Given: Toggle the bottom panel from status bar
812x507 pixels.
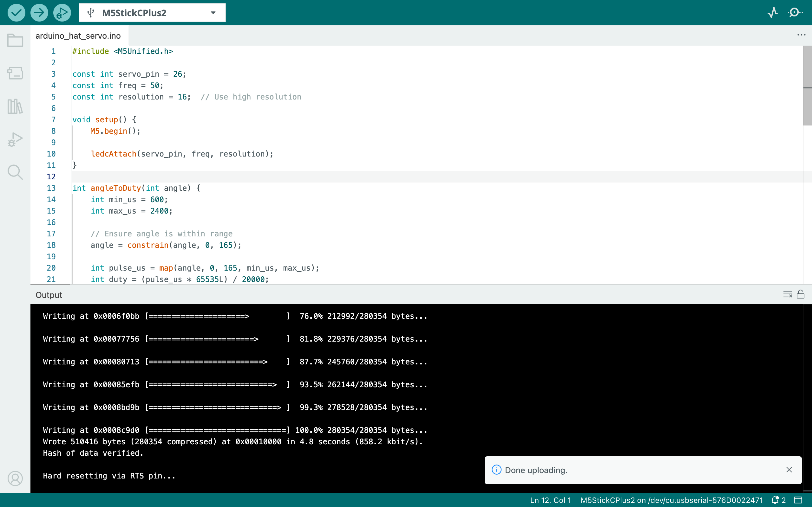Looking at the screenshot, I should point(798,500).
